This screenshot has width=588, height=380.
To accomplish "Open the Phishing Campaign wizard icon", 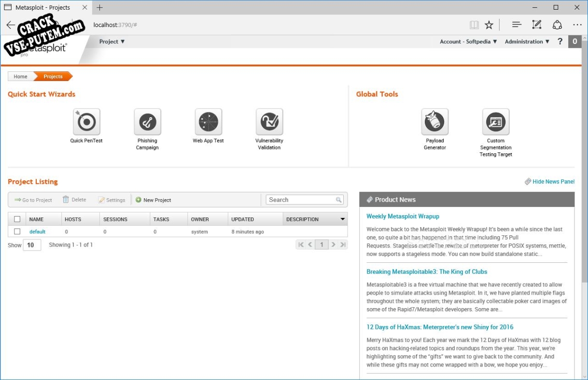I will tap(147, 122).
